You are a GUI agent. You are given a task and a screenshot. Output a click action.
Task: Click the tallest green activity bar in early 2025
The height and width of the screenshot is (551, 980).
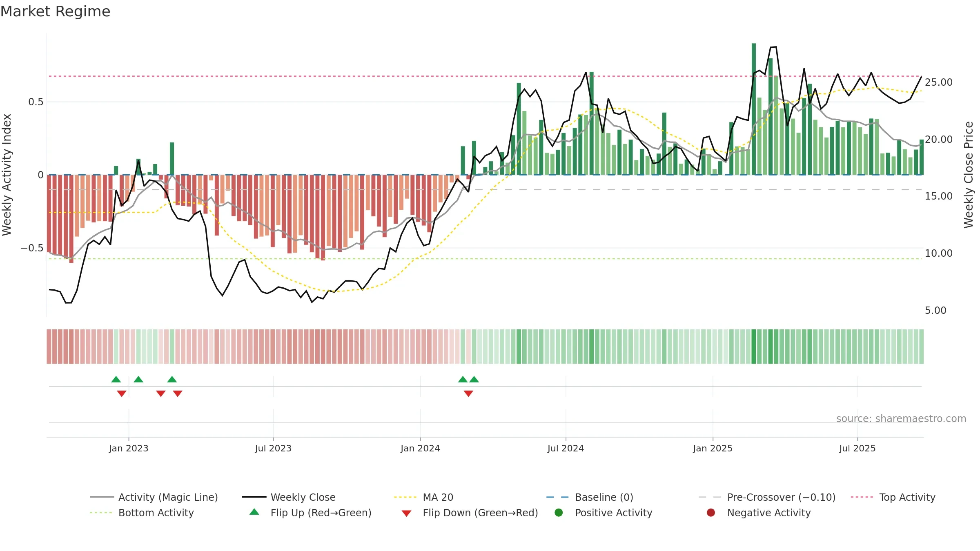[x=754, y=109]
